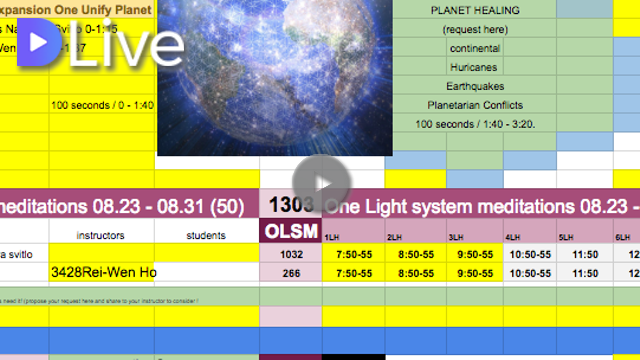Select '7:50-55' in the 266 row

pos(353,273)
